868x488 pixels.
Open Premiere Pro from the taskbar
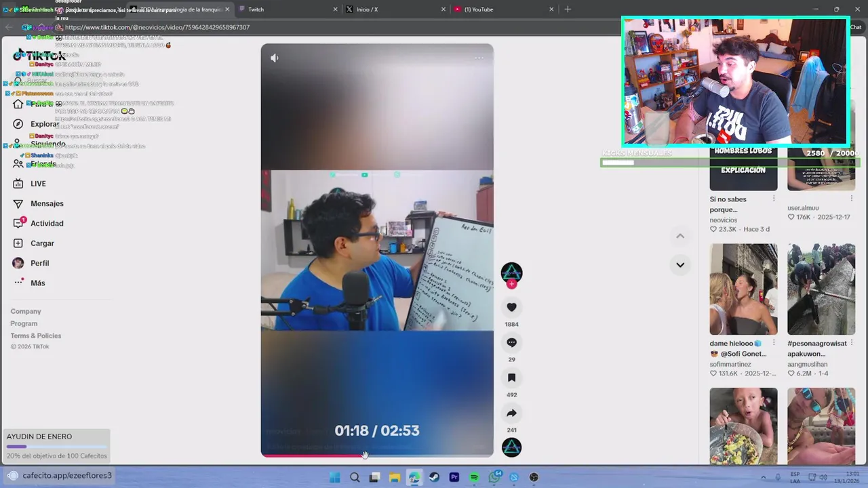pyautogui.click(x=454, y=477)
